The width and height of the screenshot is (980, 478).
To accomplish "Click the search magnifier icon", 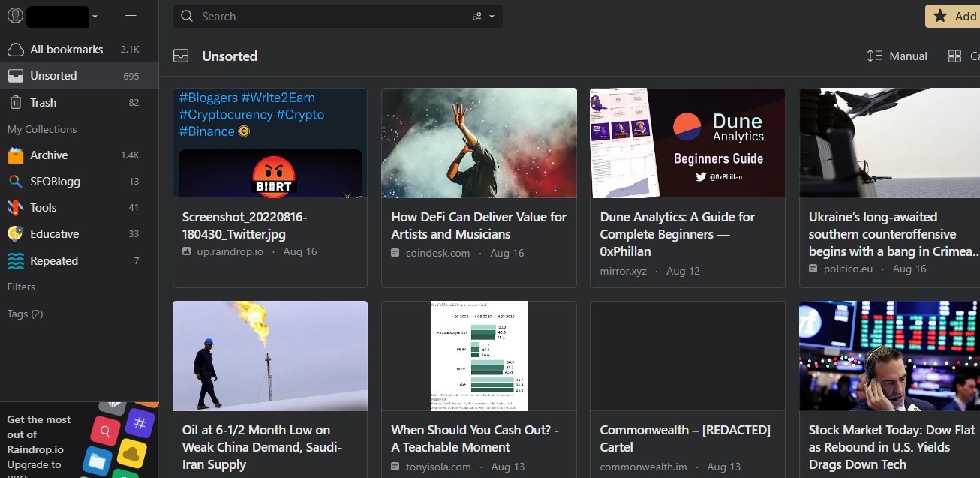I will click(x=187, y=17).
